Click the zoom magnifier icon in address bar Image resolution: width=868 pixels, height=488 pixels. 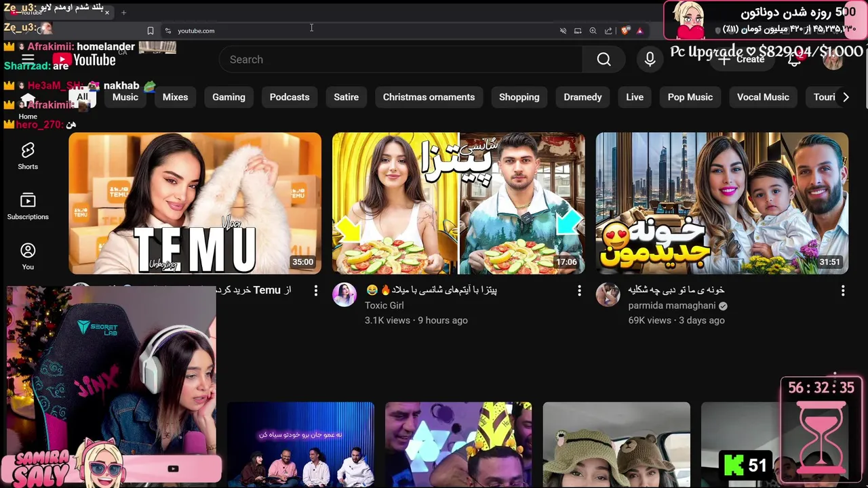tap(593, 30)
